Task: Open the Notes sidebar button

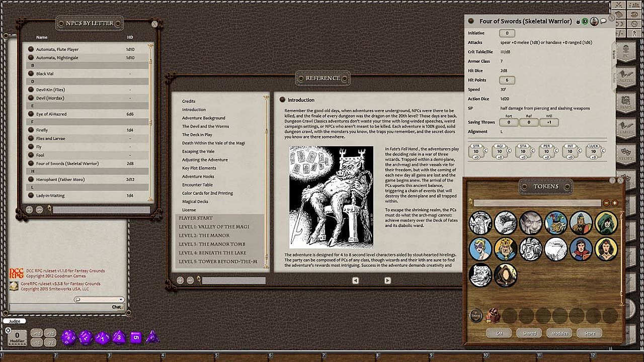Action: (x=627, y=76)
